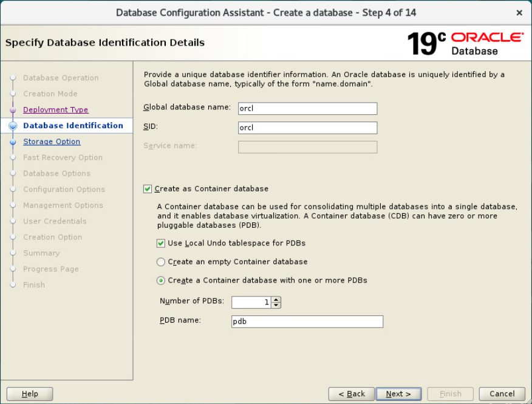532x404 pixels.
Task: Click the Global database name label
Action: [x=187, y=108]
